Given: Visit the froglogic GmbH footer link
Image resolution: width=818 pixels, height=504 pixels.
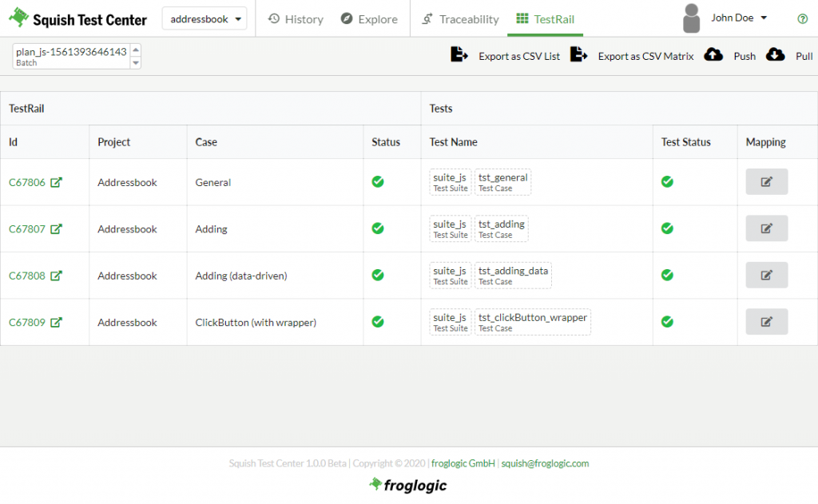Looking at the screenshot, I should click(463, 463).
